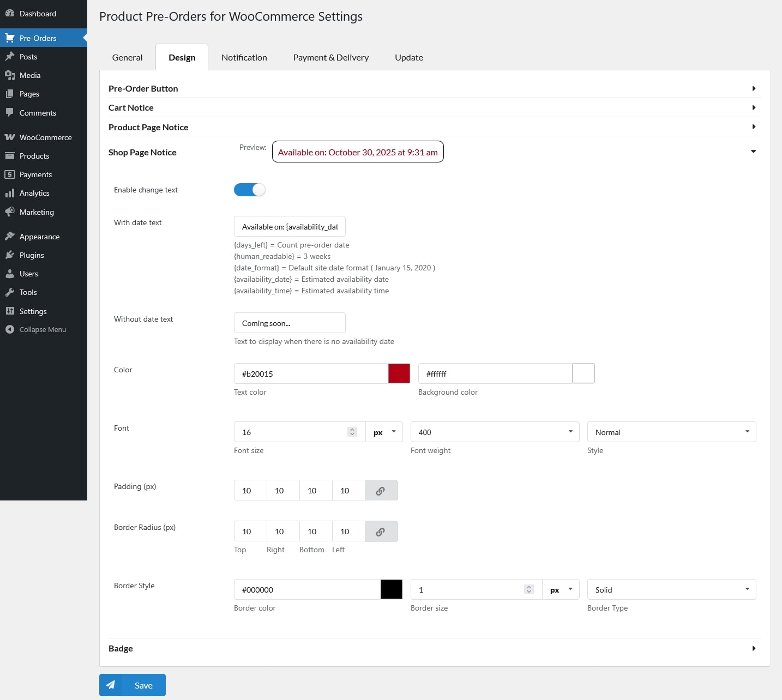Click the Dashboard icon in sidebar
782x700 pixels.
coord(10,14)
